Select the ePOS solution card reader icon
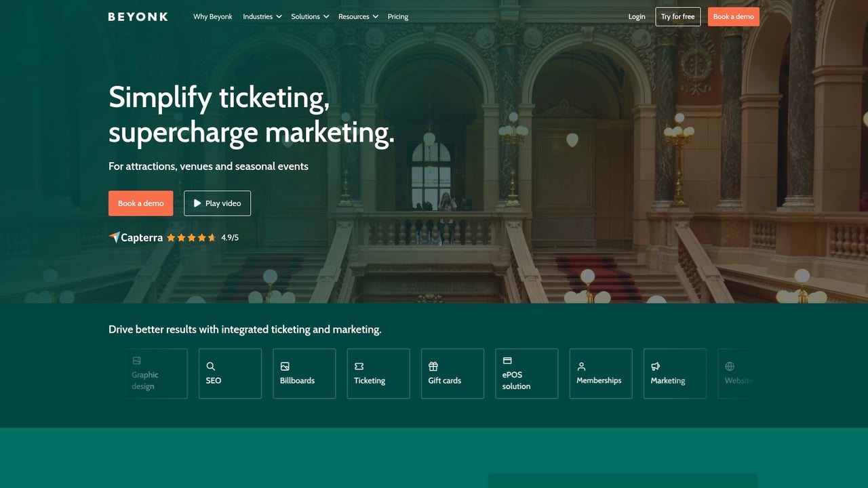Screen dimensions: 868x488 pyautogui.click(x=507, y=361)
